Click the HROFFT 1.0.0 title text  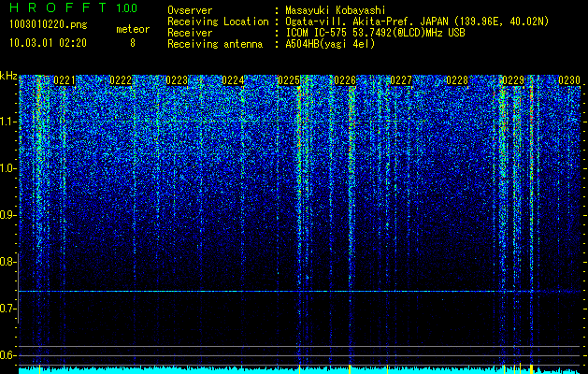(74, 7)
